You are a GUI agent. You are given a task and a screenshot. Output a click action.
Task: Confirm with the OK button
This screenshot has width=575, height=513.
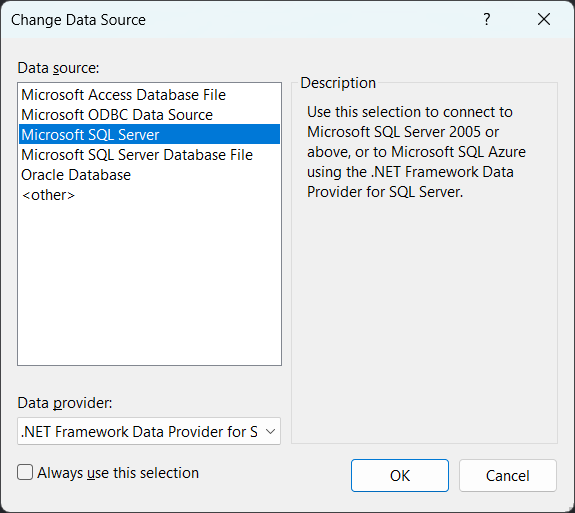coord(400,476)
